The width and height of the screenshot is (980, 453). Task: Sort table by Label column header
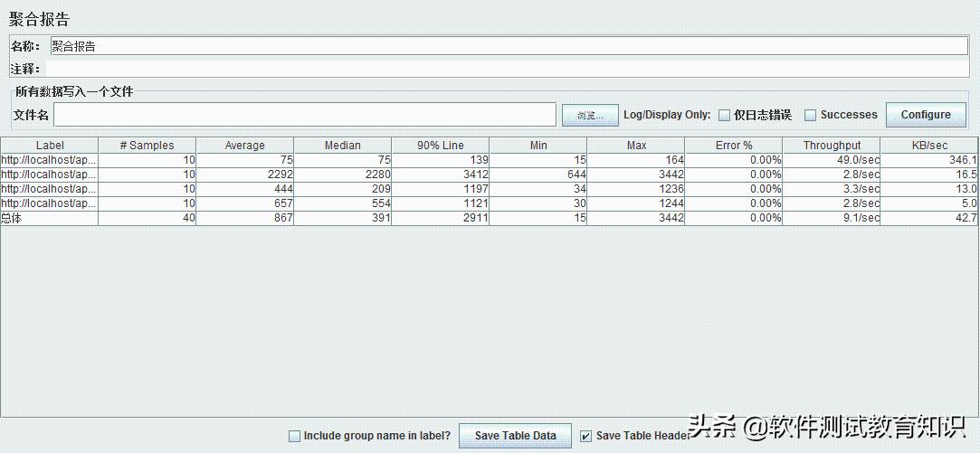click(x=50, y=146)
